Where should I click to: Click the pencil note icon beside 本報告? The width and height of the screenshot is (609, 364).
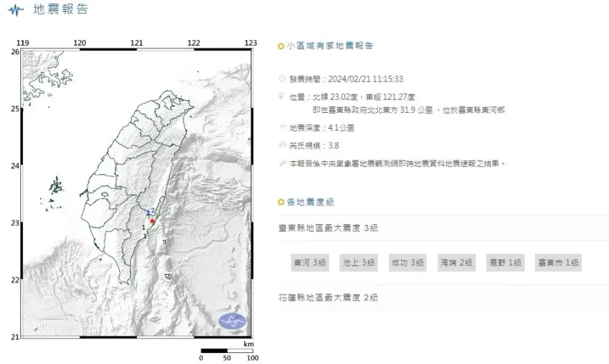[281, 163]
